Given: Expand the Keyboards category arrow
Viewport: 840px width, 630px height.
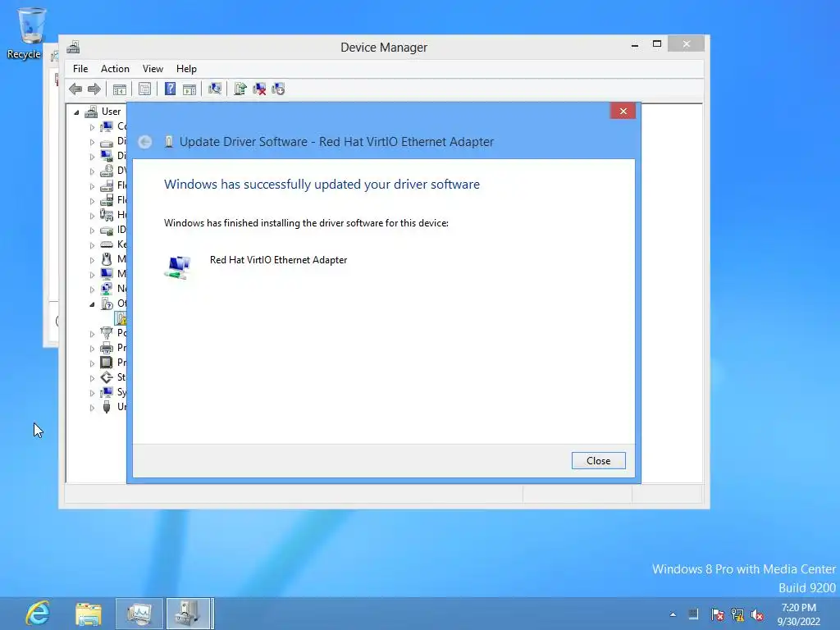Looking at the screenshot, I should point(92,244).
